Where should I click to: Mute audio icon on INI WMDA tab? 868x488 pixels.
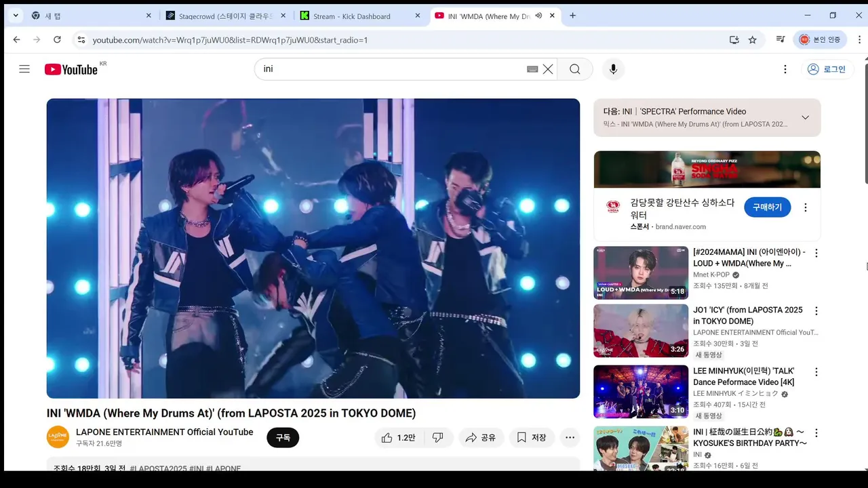point(538,16)
